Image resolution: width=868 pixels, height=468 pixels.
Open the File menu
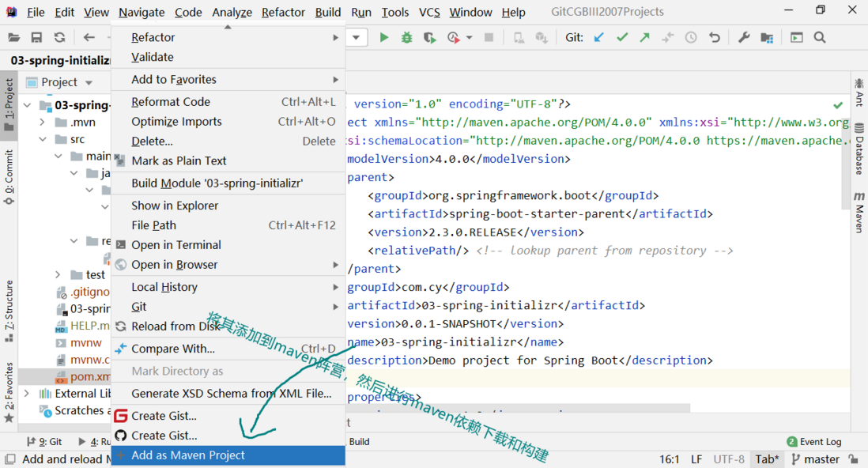click(x=35, y=12)
